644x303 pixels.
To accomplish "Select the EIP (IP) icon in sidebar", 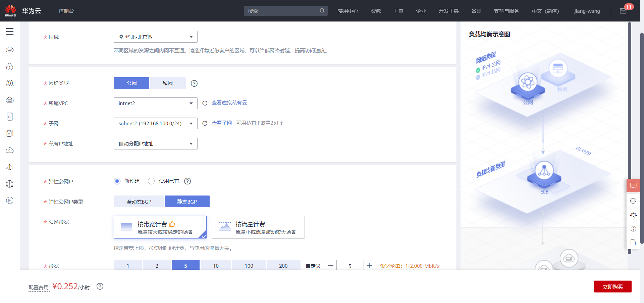I will (10, 201).
